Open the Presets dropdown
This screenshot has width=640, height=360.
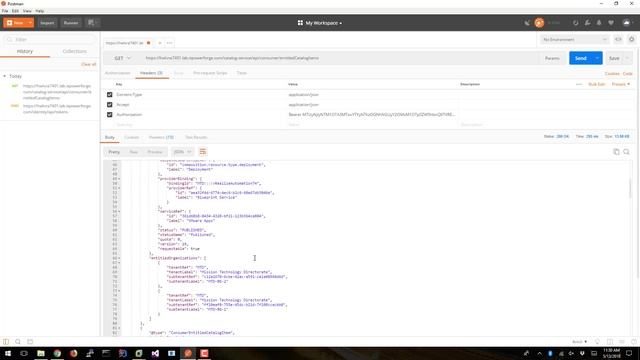pyautogui.click(x=620, y=84)
